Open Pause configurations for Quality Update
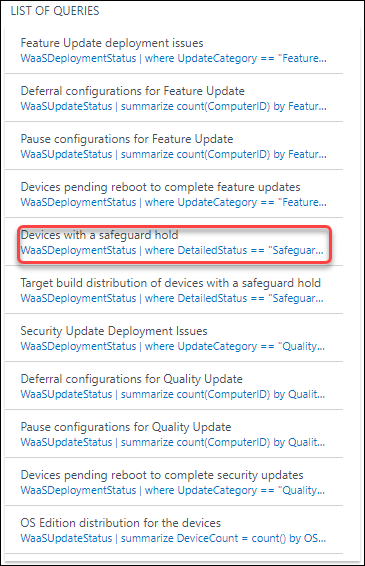 126,427
